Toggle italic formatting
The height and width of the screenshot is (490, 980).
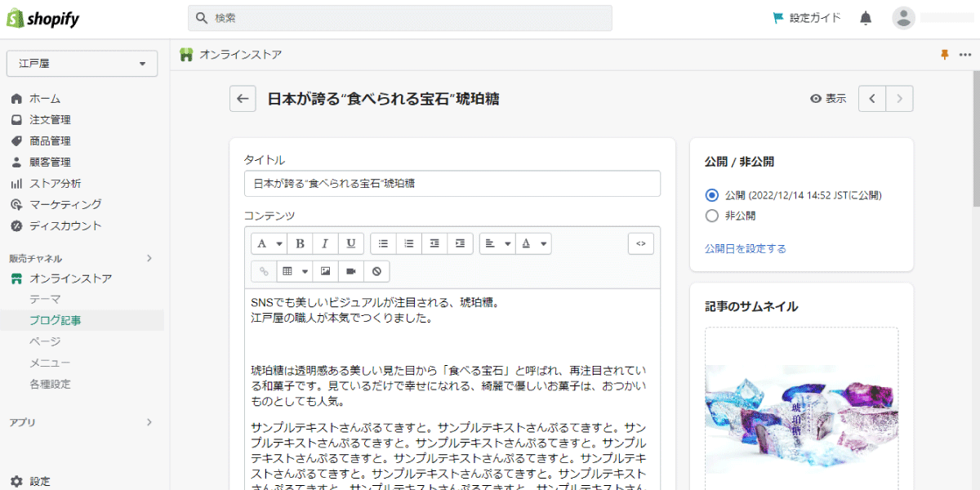[x=325, y=243]
